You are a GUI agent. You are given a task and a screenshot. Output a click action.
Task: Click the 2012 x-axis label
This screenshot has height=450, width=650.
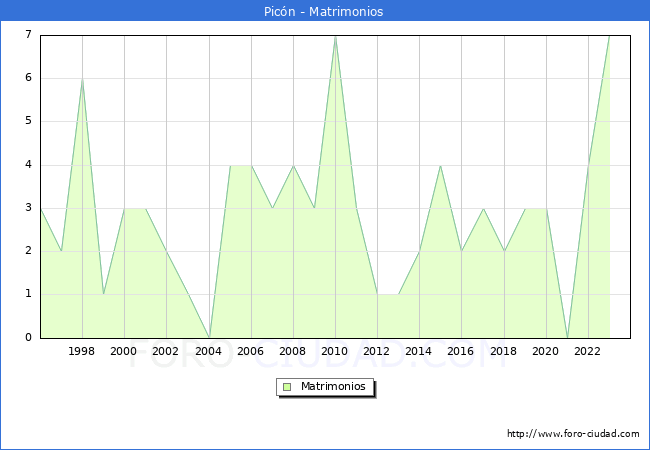pos(376,351)
